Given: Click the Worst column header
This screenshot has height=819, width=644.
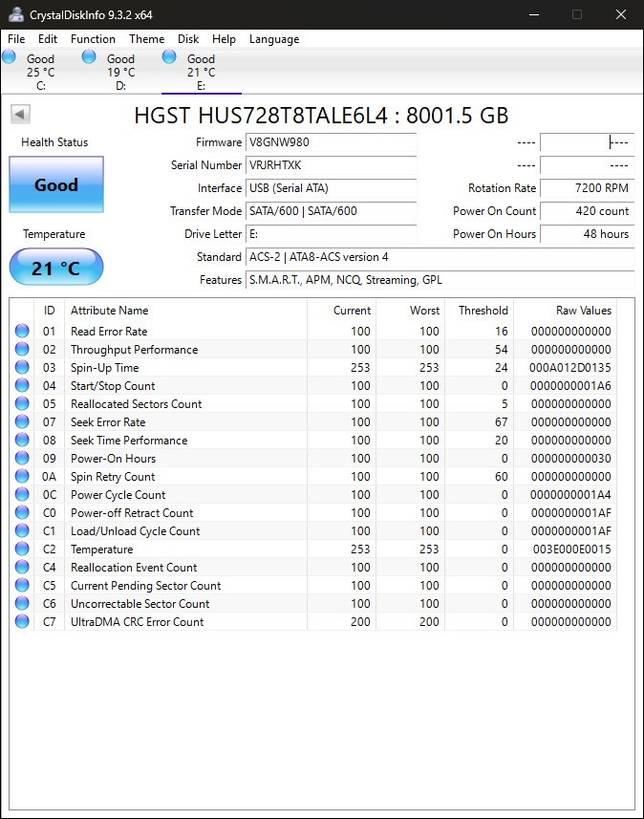Looking at the screenshot, I should [x=410, y=311].
